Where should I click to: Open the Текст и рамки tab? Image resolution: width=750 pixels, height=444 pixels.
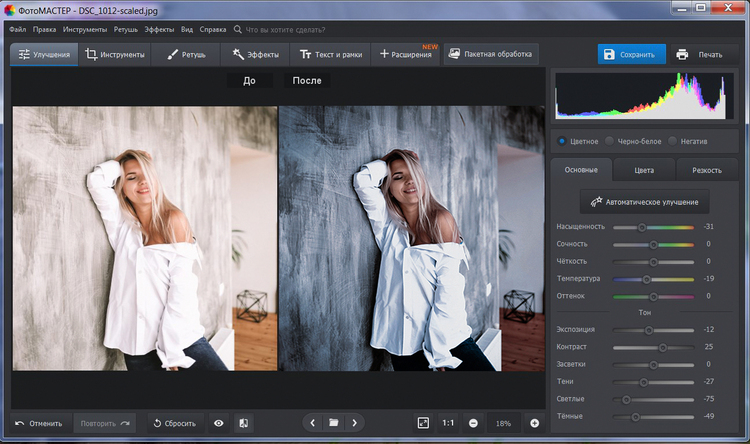pos(331,55)
